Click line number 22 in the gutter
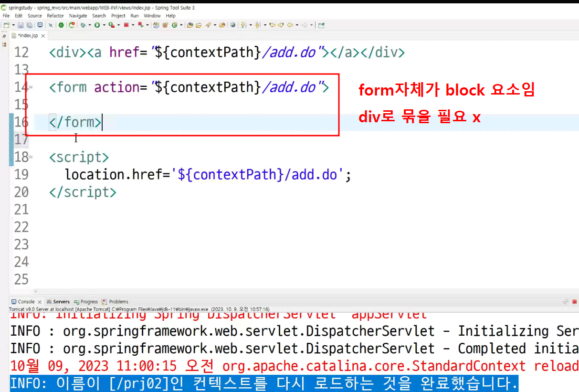579x392 pixels. 21,227
